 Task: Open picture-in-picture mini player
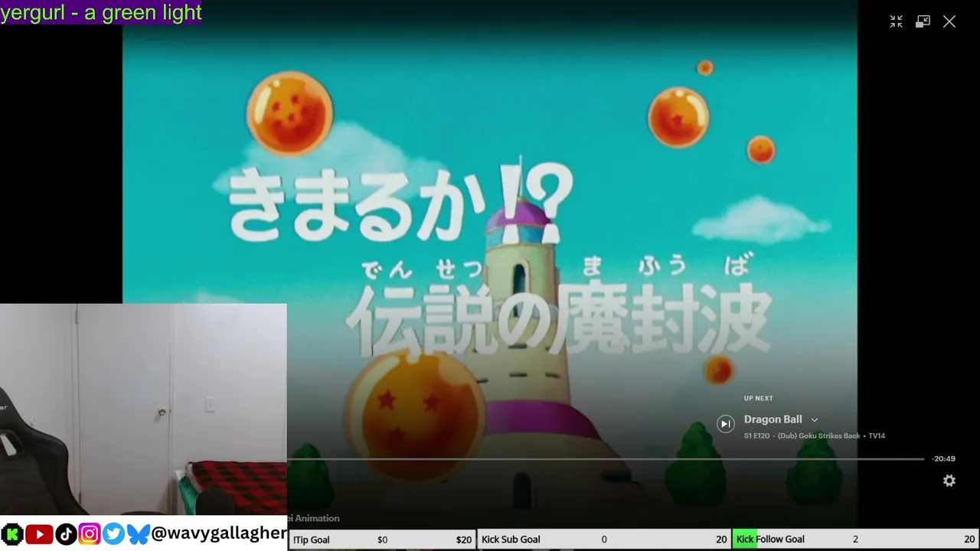(923, 21)
